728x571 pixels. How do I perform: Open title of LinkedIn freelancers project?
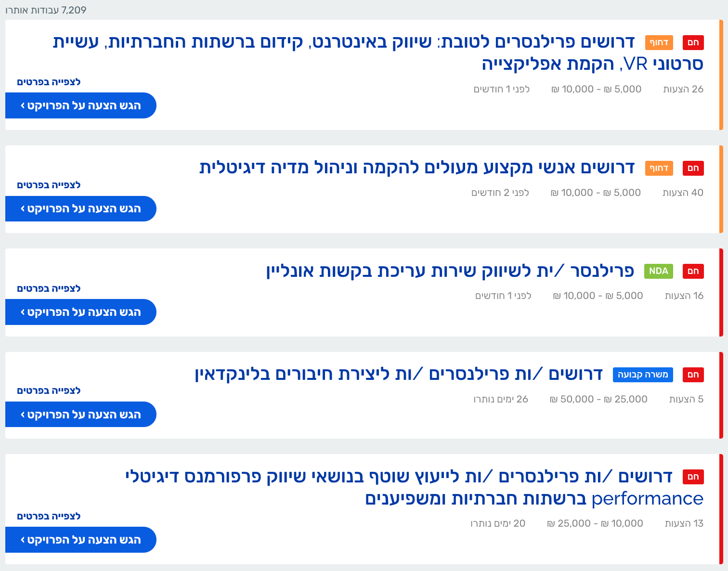click(399, 374)
